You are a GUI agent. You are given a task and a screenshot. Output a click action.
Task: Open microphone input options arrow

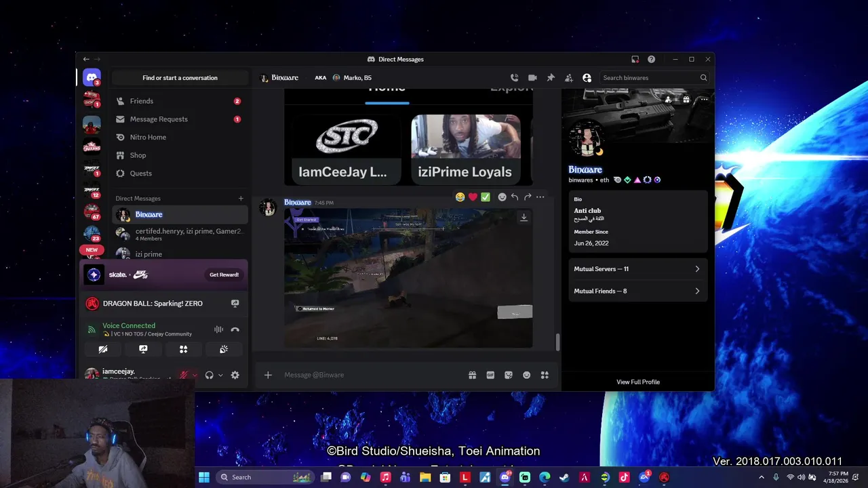(x=195, y=375)
